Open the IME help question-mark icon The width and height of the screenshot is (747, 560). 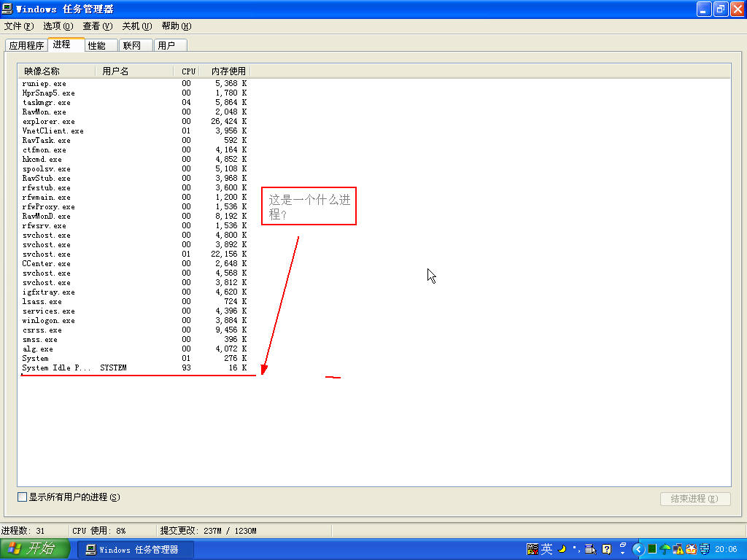pyautogui.click(x=606, y=549)
